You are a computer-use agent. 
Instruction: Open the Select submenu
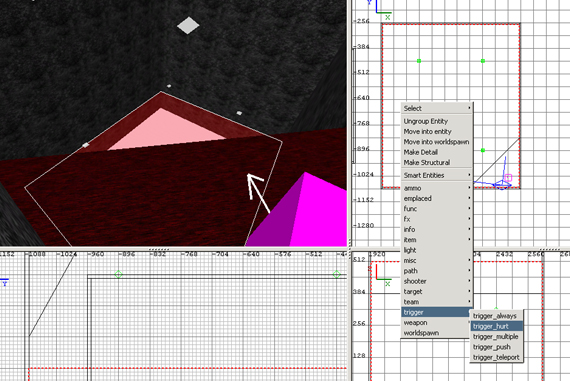pos(437,108)
